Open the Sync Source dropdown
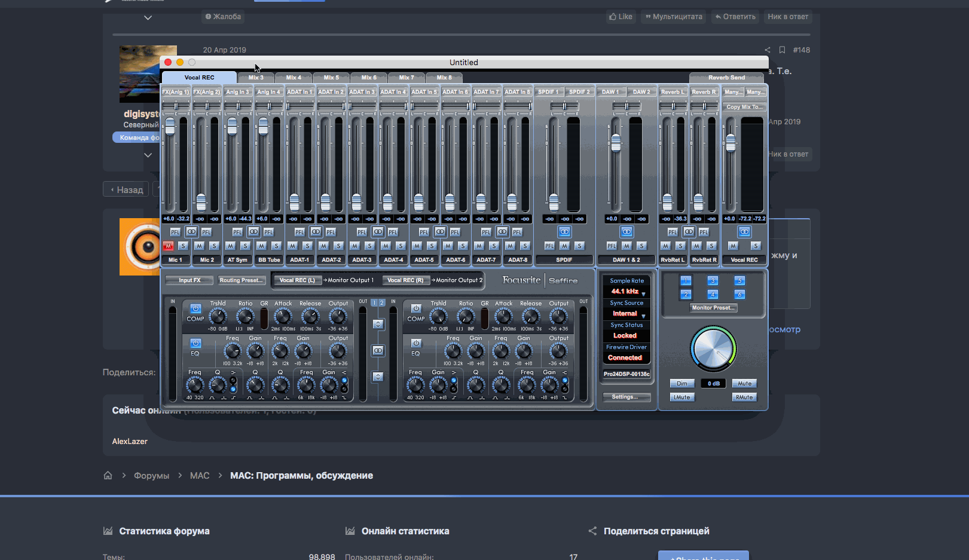This screenshot has width=969, height=560. (x=626, y=314)
